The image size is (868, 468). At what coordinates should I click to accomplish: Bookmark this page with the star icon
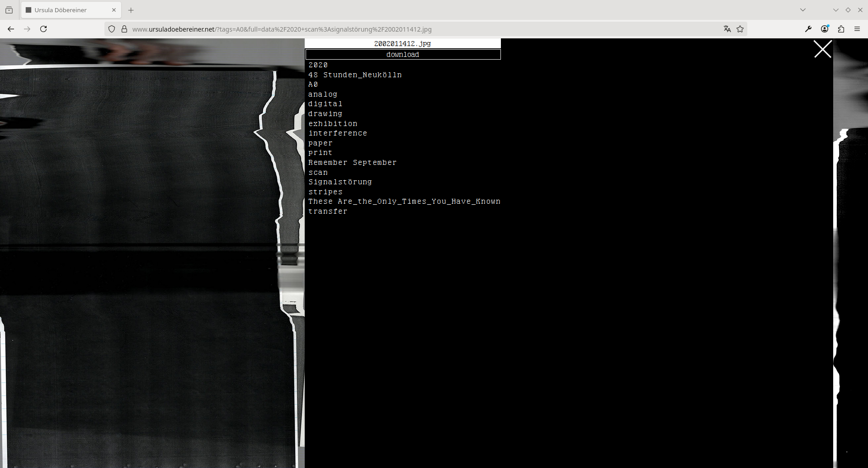[740, 29]
